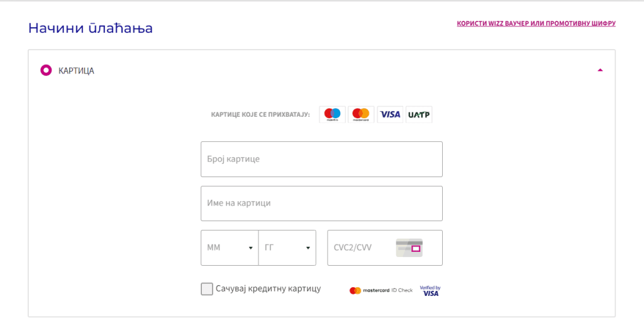Collapse the КАРТИЦА section with arrow
The image size is (644, 321).
tap(600, 70)
